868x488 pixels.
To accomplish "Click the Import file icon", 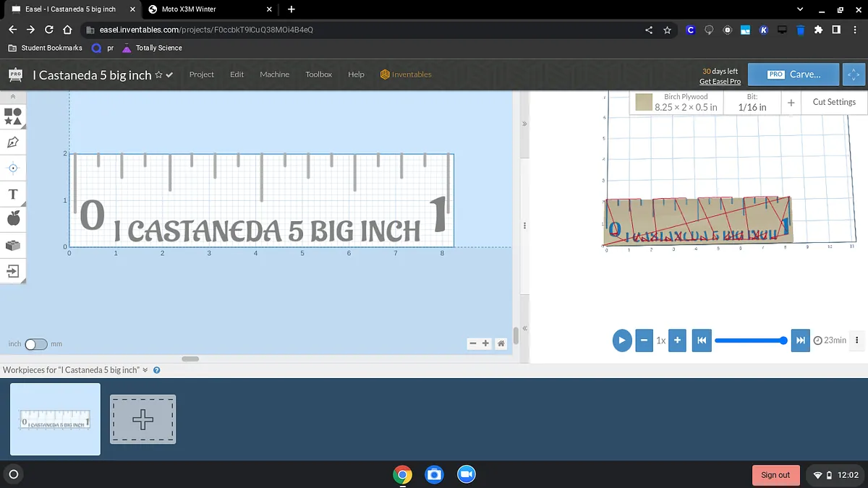I will pos(12,271).
